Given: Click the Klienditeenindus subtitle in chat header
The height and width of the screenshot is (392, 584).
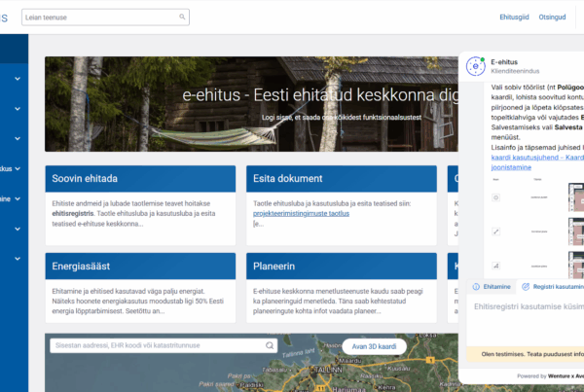Looking at the screenshot, I should coord(515,71).
